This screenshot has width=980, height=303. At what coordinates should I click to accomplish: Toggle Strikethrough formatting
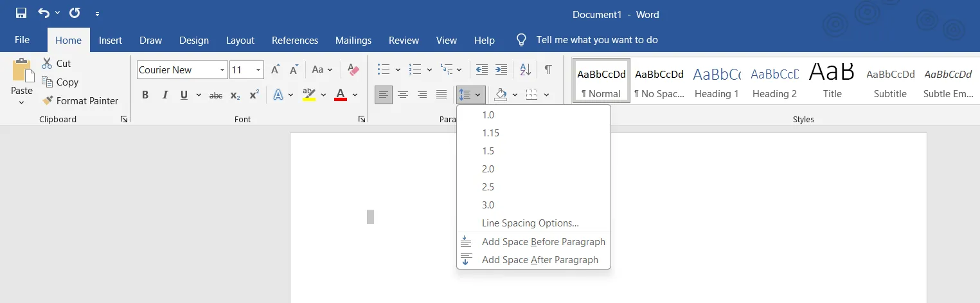[216, 95]
